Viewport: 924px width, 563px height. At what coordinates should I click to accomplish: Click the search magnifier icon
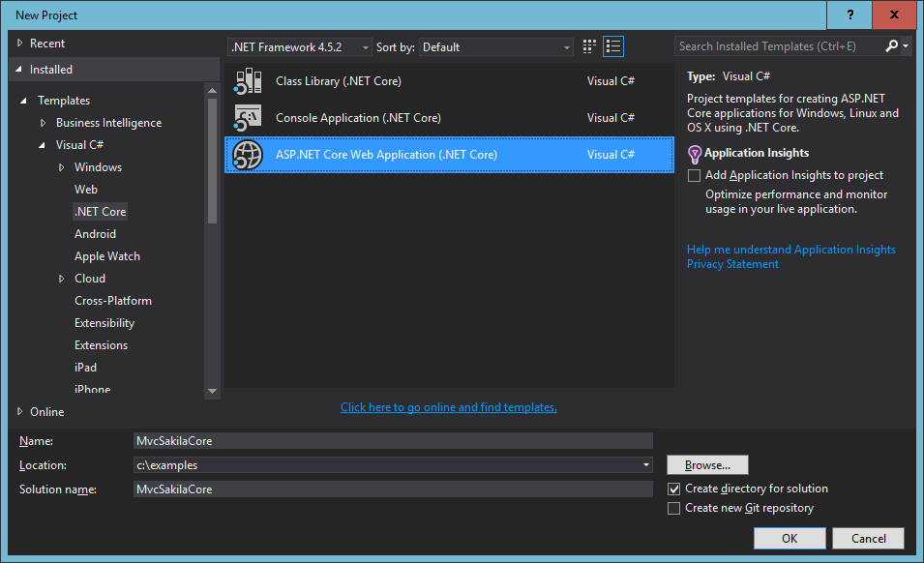tap(892, 45)
